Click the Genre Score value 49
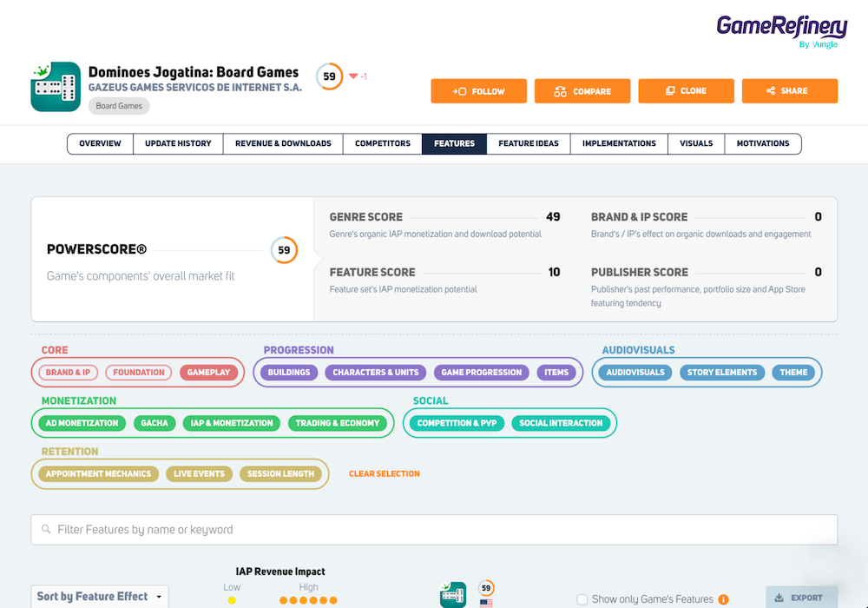 click(x=553, y=217)
